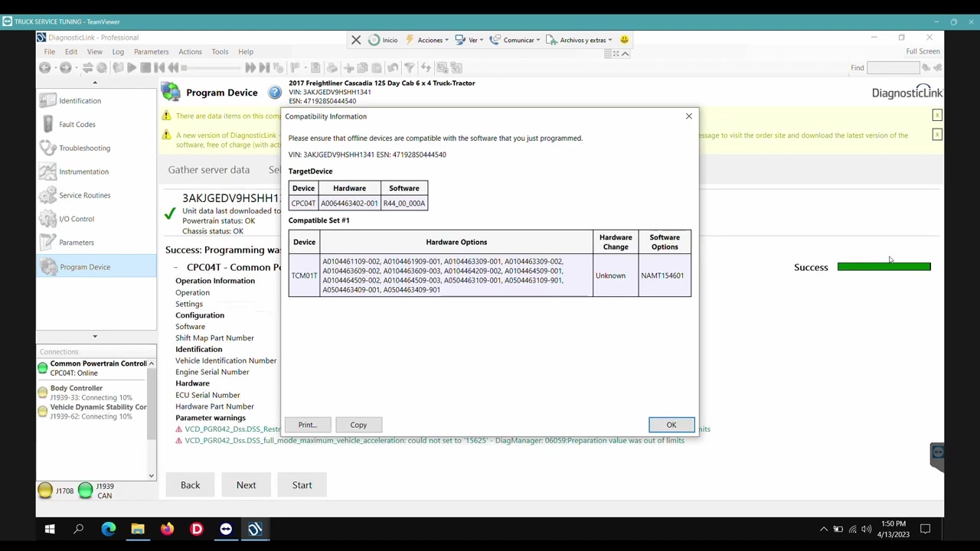Viewport: 980px width, 551px height.
Task: Open File Explorer from the taskbar
Action: click(138, 529)
